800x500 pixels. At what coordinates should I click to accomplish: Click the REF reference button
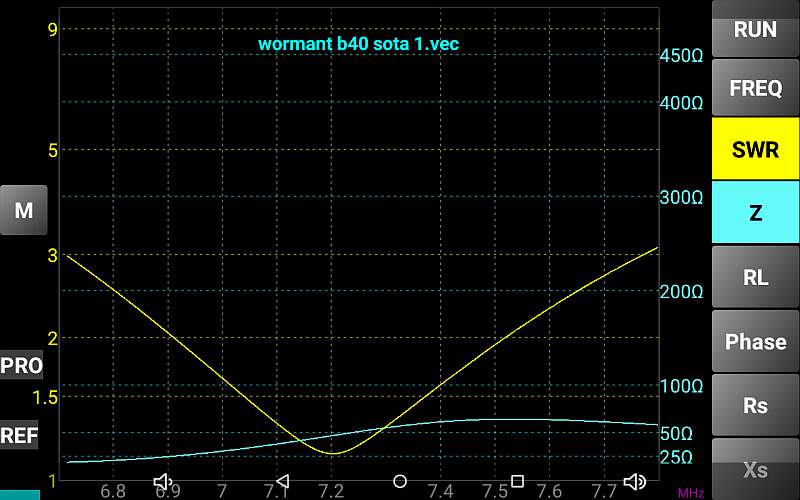(x=20, y=436)
